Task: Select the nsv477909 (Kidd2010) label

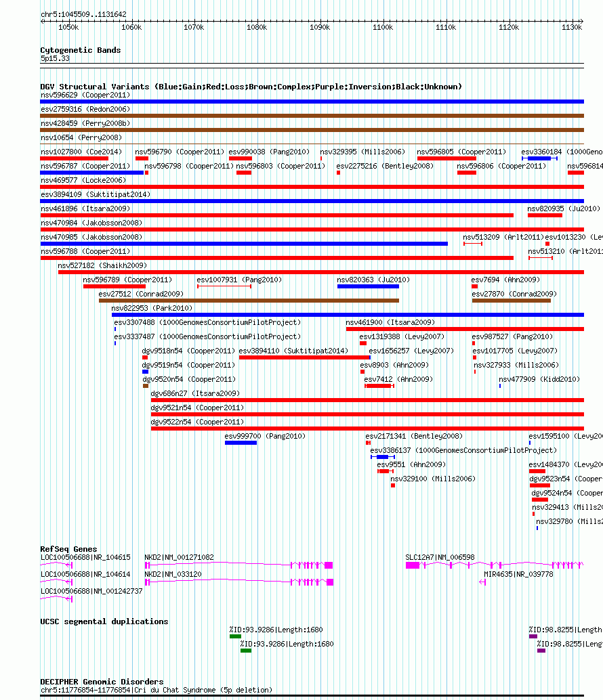Action: click(539, 380)
